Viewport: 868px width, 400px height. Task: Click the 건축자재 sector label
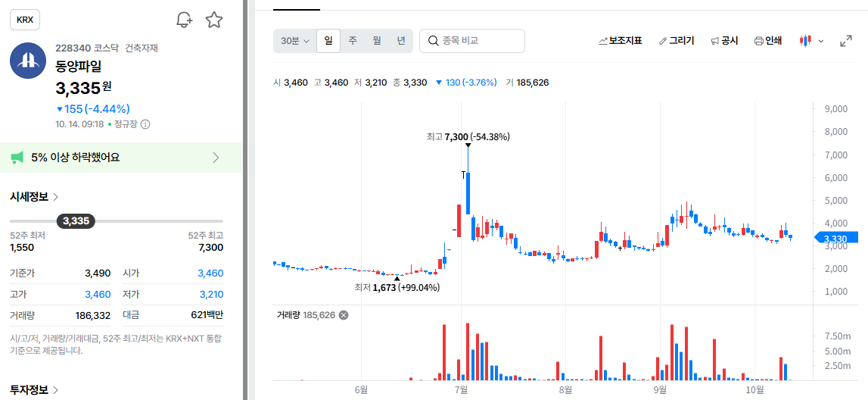click(x=142, y=48)
